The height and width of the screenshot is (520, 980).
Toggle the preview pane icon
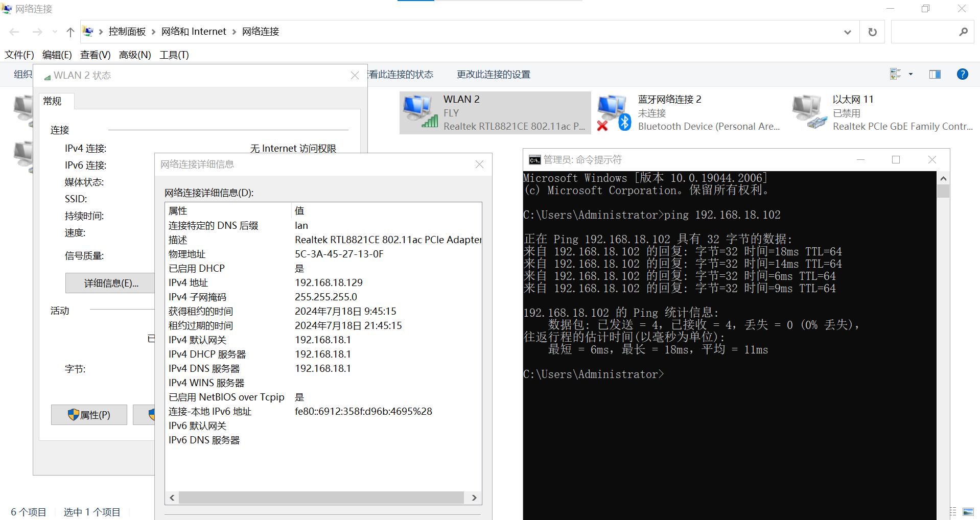(x=935, y=75)
